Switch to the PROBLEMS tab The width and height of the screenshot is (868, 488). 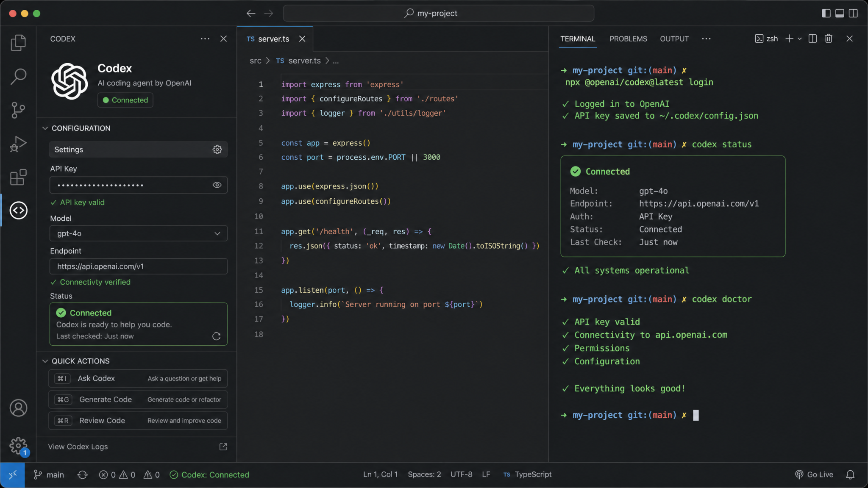628,39
